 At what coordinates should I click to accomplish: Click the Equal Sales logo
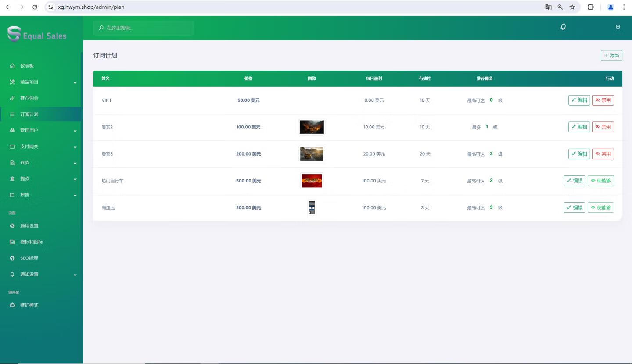(x=37, y=35)
